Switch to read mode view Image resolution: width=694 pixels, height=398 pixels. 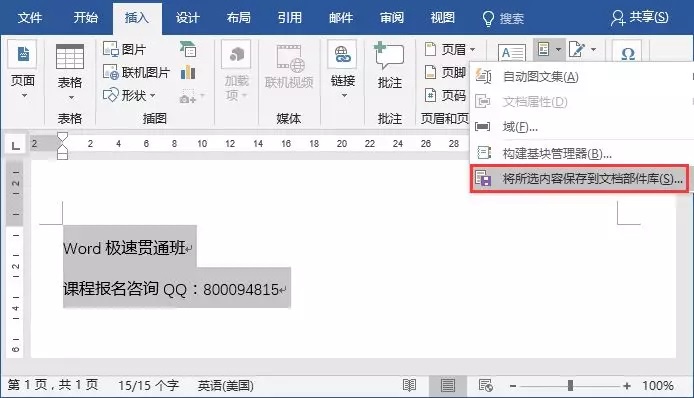tap(409, 386)
